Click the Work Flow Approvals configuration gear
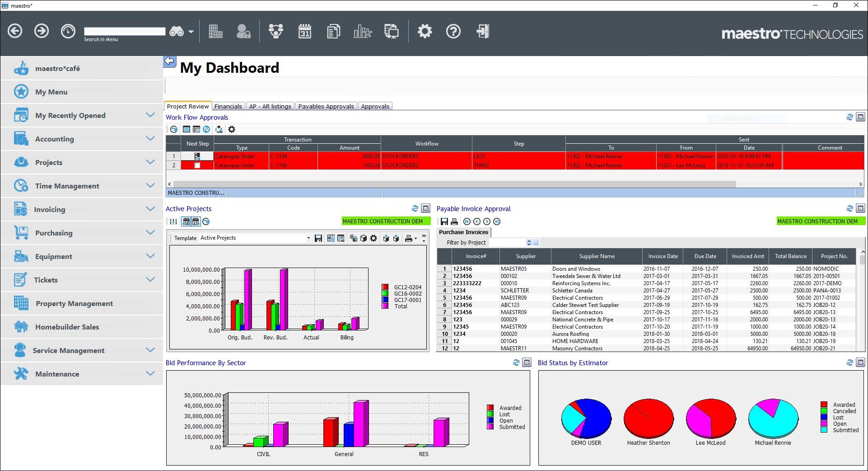The image size is (868, 471). coord(232,129)
